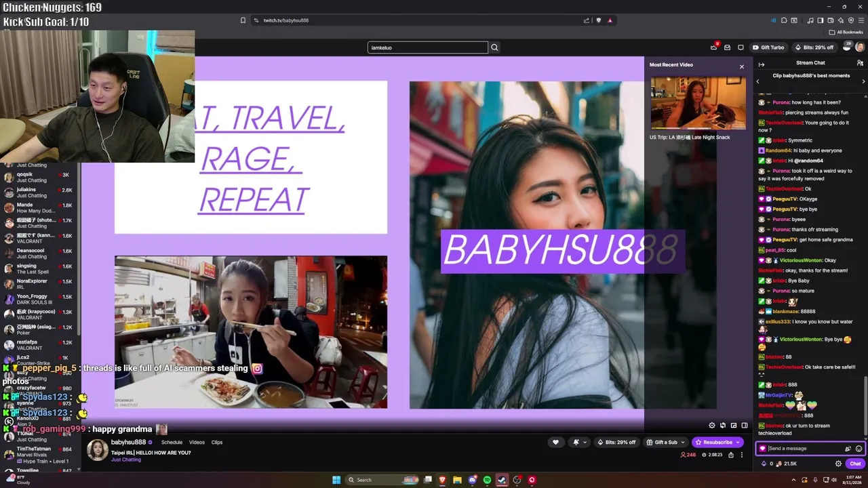The width and height of the screenshot is (868, 488).
Task: Close the Most Recent Video panel
Action: 741,66
